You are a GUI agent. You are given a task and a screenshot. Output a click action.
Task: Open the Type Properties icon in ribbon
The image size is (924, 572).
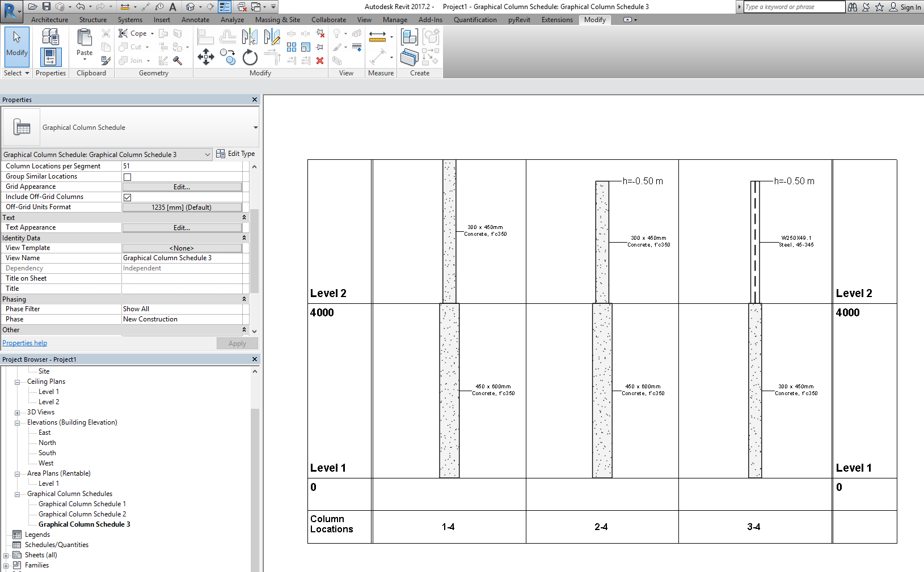[50, 37]
